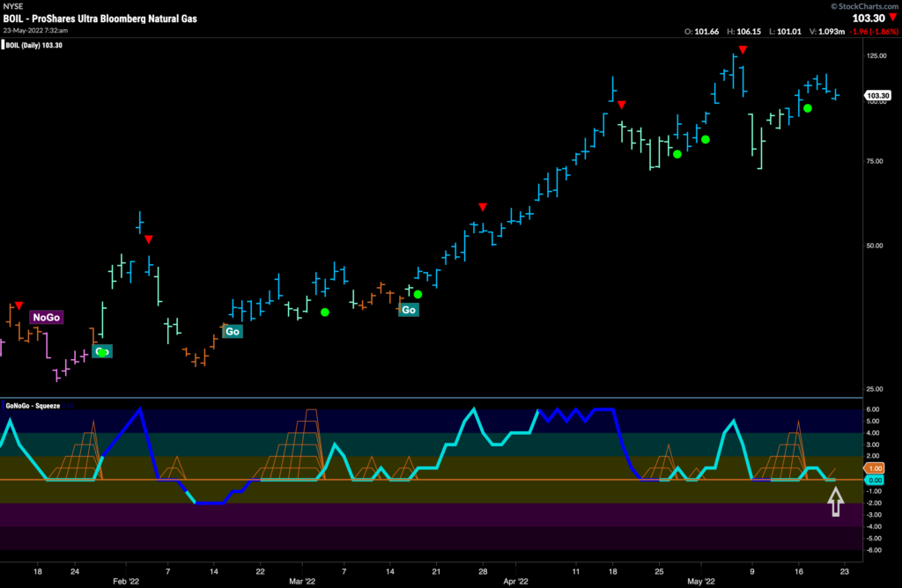Click the large 103.30 last price in the header
This screenshot has width=902, height=588.
(x=869, y=18)
